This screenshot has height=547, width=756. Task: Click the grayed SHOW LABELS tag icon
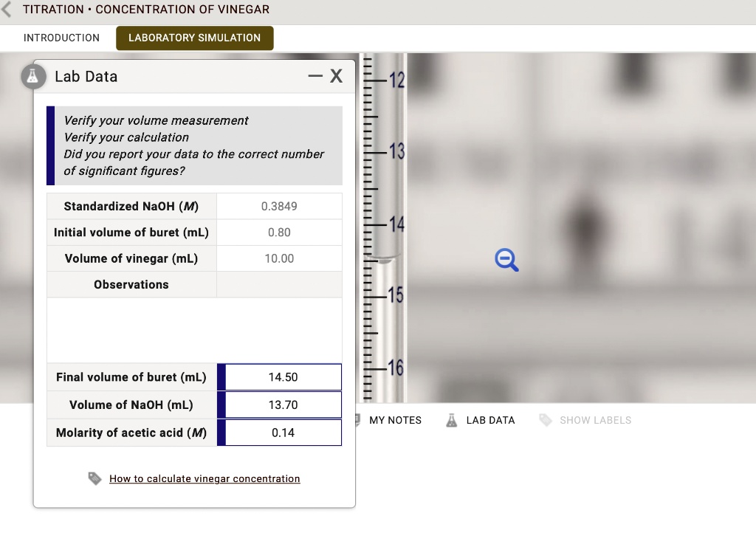click(546, 420)
